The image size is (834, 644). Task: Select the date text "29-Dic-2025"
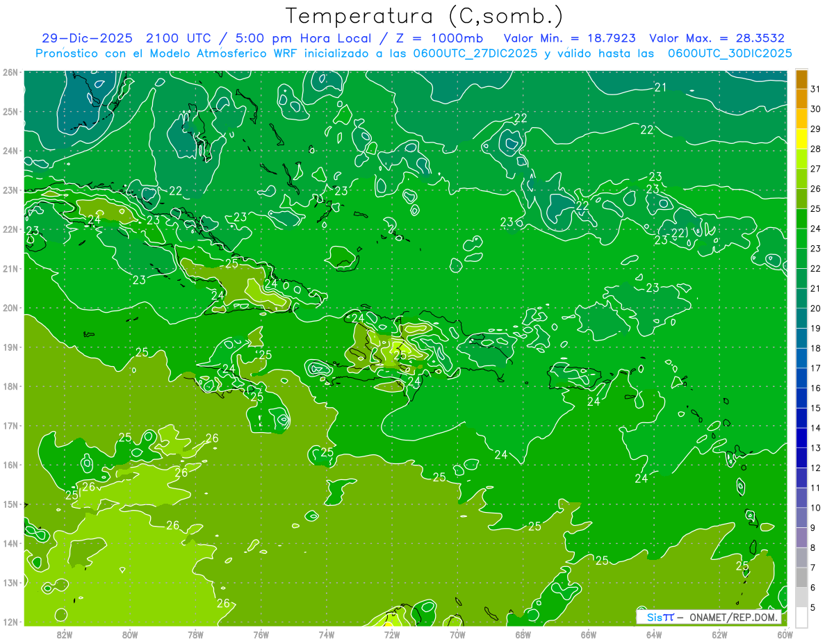[x=87, y=38]
